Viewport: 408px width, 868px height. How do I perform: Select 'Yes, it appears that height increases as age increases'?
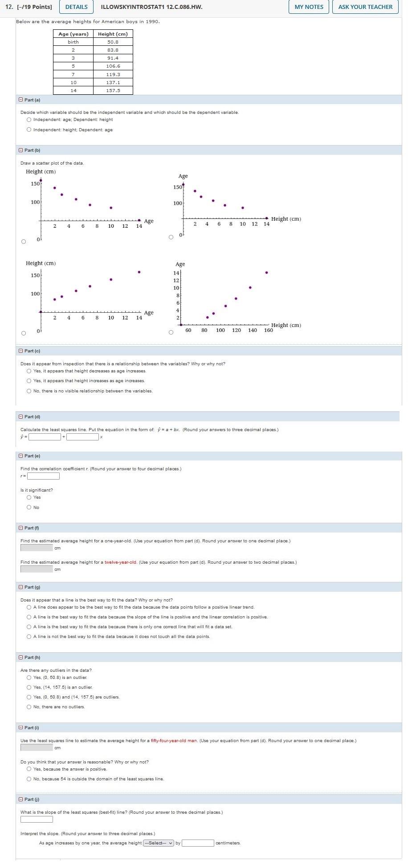tap(29, 381)
